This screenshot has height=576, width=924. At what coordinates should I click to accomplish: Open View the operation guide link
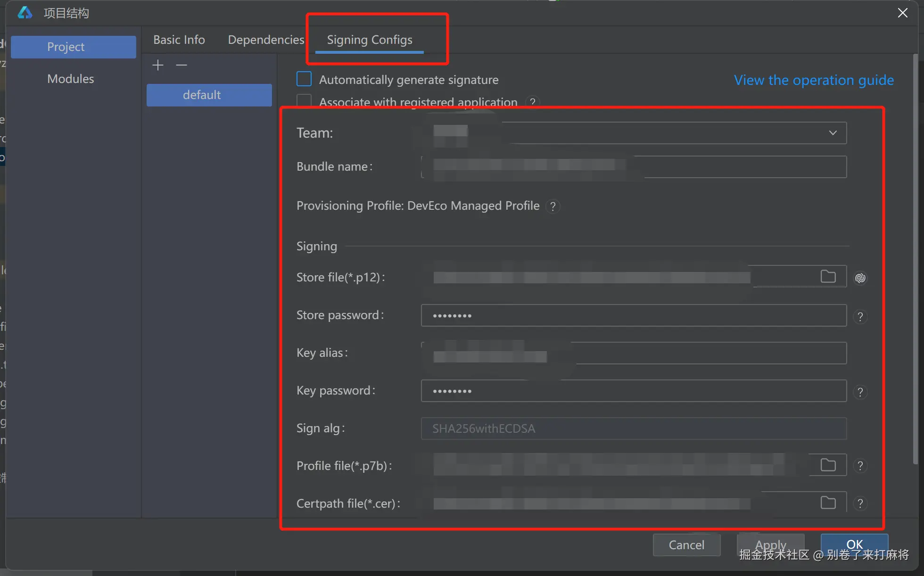click(x=814, y=80)
